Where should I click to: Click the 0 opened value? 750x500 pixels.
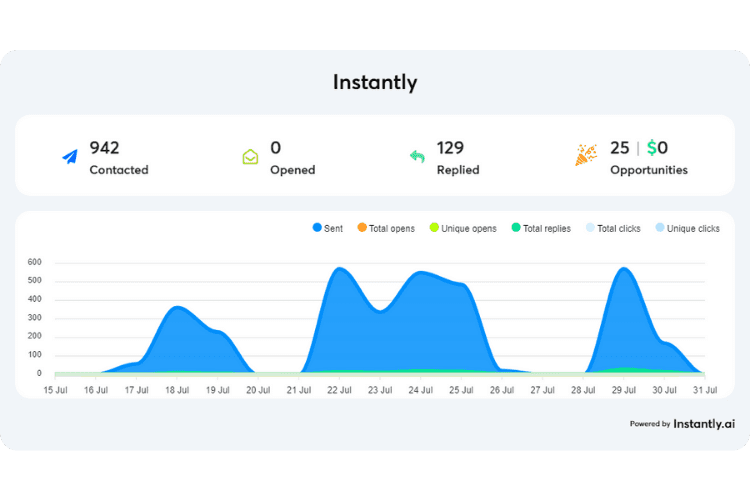[x=276, y=148]
